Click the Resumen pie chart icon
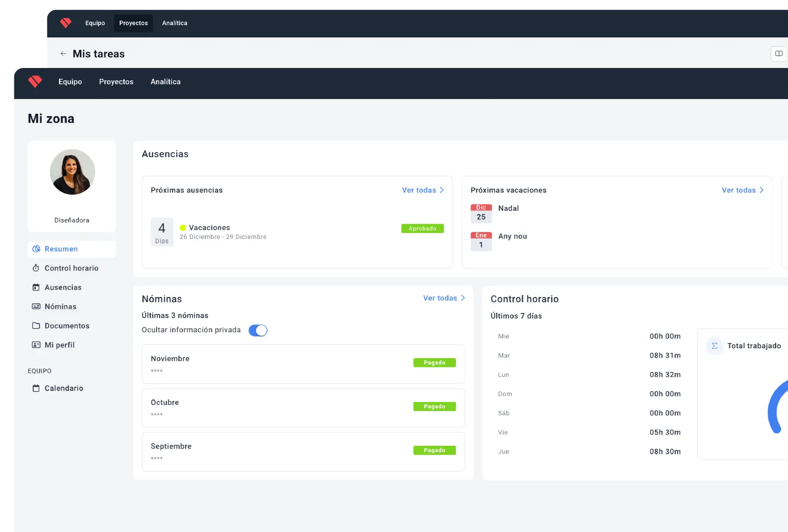 (36, 249)
